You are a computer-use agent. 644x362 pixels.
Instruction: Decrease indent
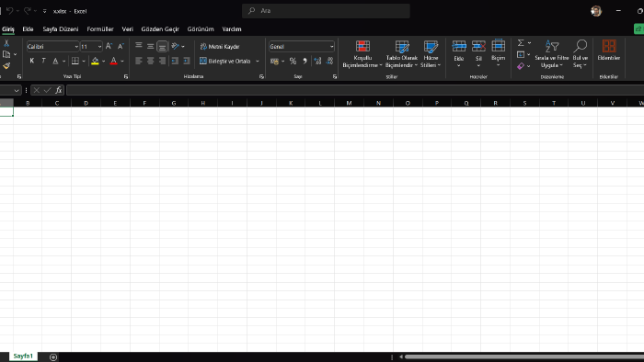pyautogui.click(x=175, y=61)
